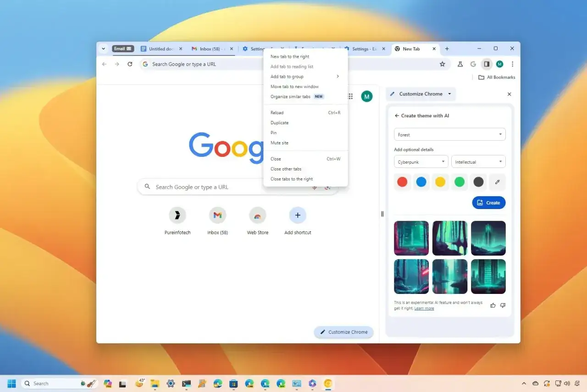The height and width of the screenshot is (392, 587).
Task: Open Chrome's three-dot menu
Action: click(512, 64)
